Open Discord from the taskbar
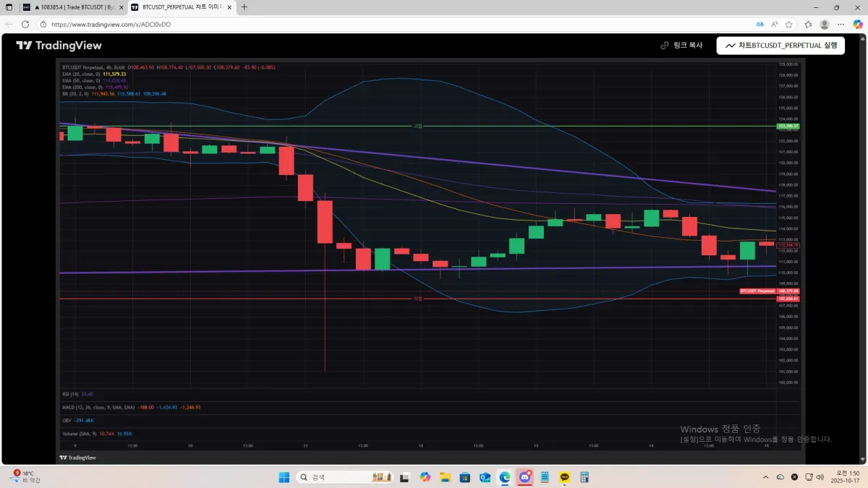Screen dimensions: 868x488 pos(524,477)
